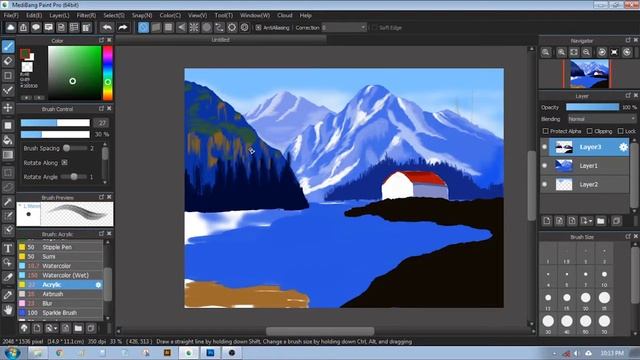Click the canvas horizontal scrollbar
The height and width of the screenshot is (360, 640).
(x=320, y=331)
